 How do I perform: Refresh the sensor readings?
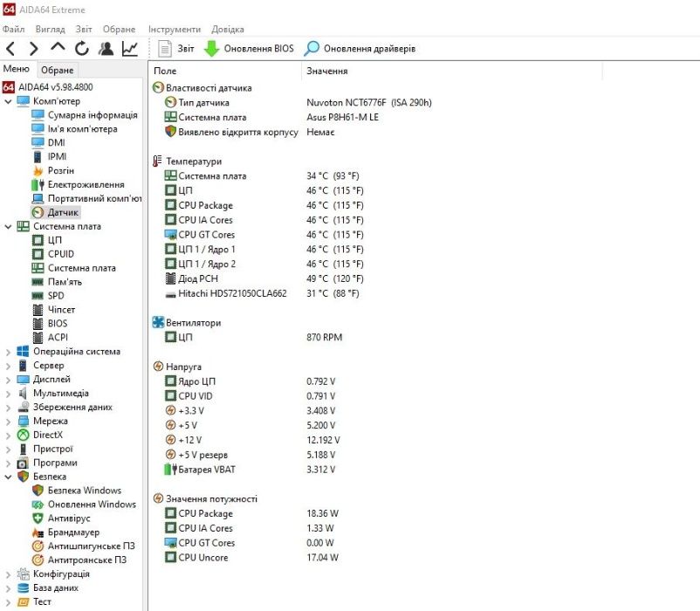tap(82, 48)
